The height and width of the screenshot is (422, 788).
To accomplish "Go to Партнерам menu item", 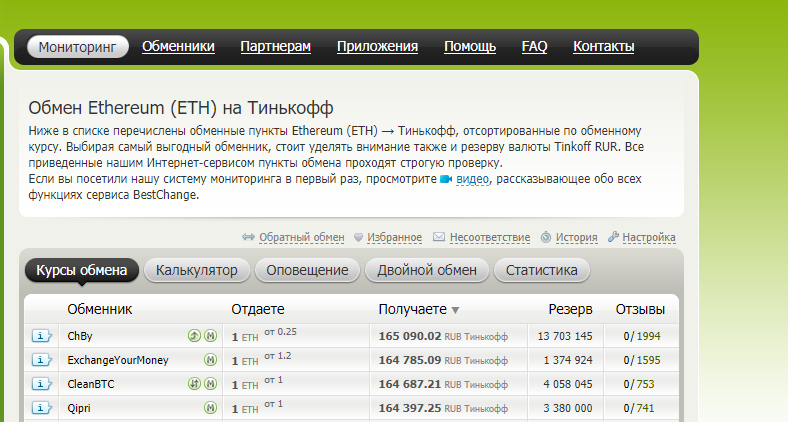I will 275,46.
